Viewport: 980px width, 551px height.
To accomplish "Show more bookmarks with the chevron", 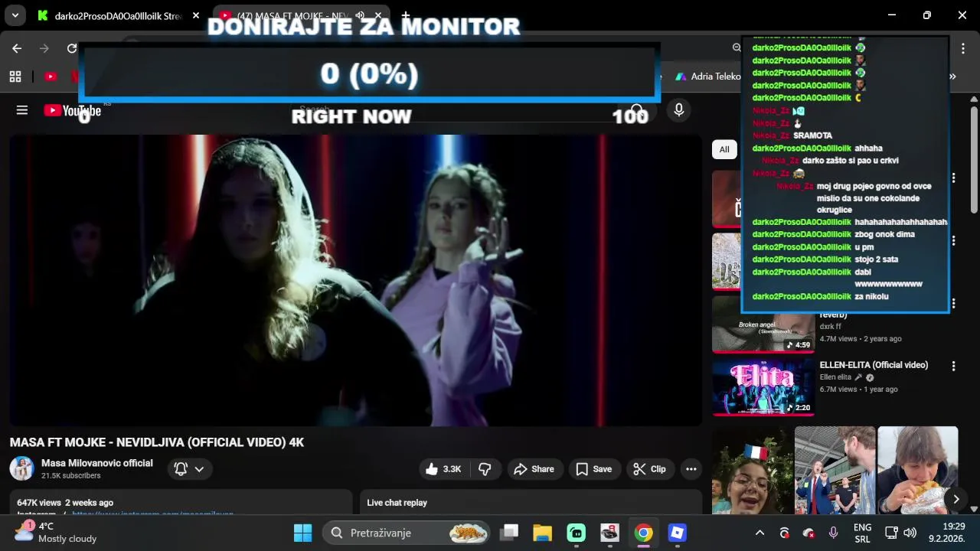I will coord(953,77).
